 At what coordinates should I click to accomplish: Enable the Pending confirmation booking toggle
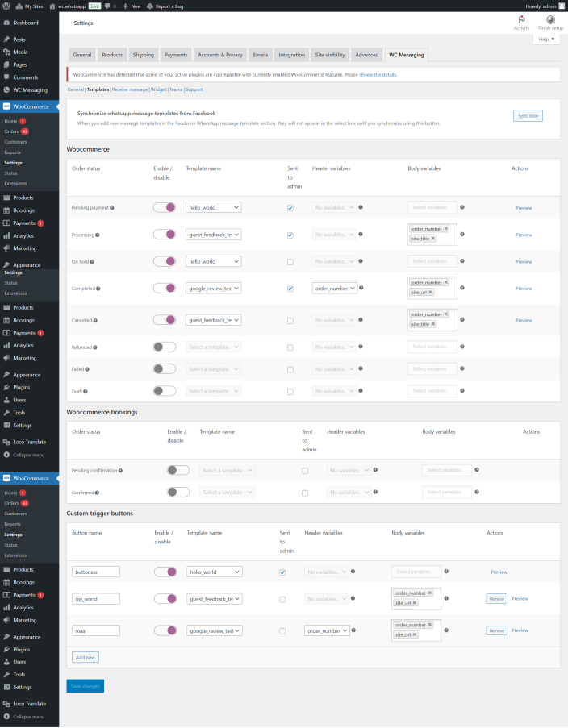178,470
